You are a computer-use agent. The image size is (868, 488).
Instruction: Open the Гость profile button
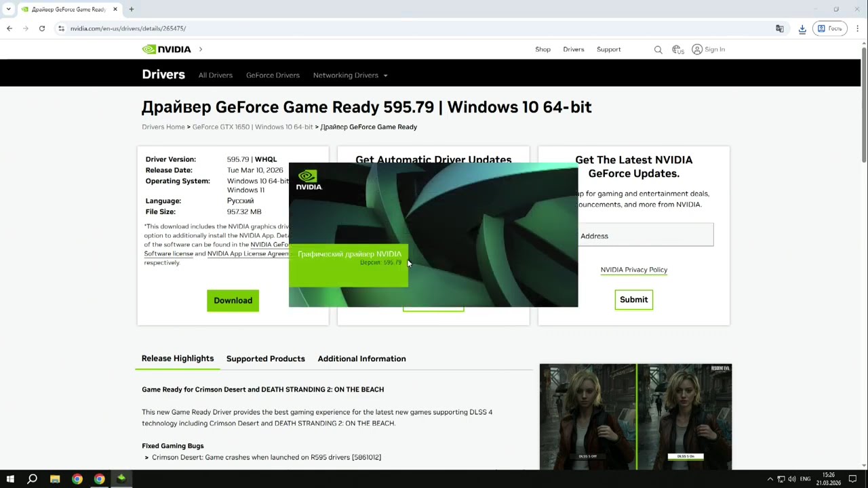point(830,28)
